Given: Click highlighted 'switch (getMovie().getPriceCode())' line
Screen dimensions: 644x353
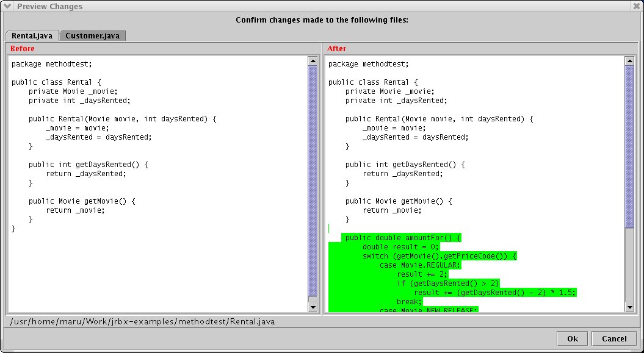Looking at the screenshot, I should tap(440, 256).
